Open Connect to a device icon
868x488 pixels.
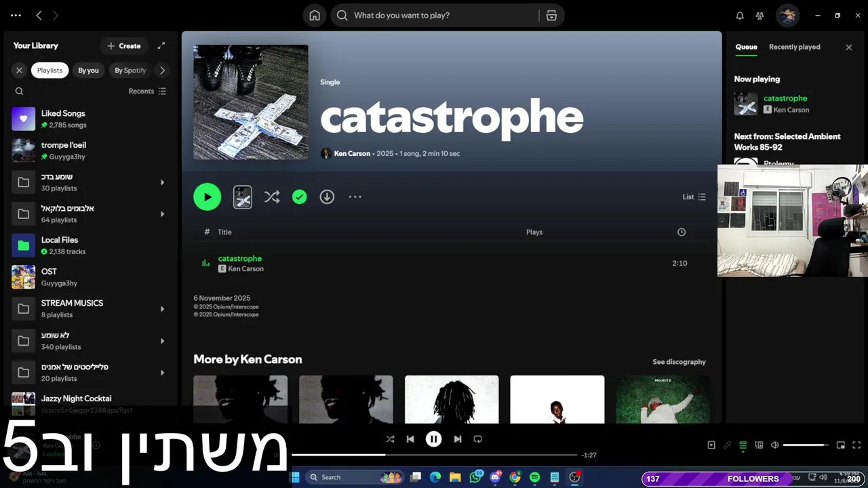click(759, 445)
